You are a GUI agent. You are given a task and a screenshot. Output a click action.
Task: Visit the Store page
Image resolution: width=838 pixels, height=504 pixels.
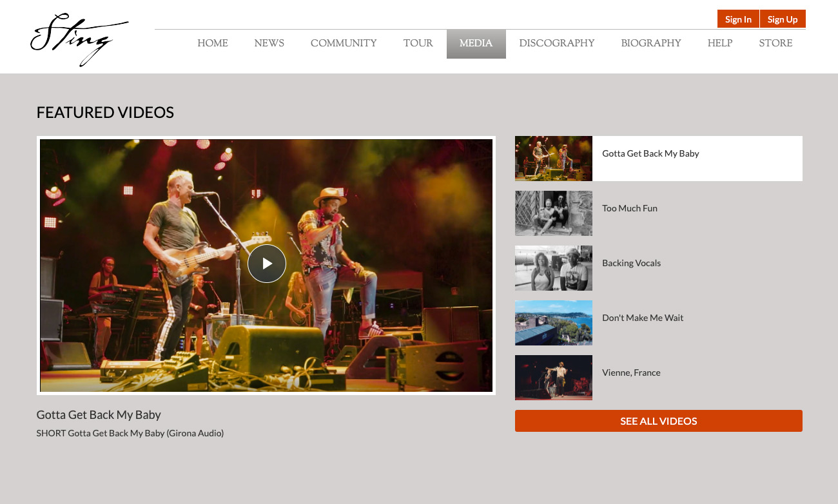(x=775, y=44)
